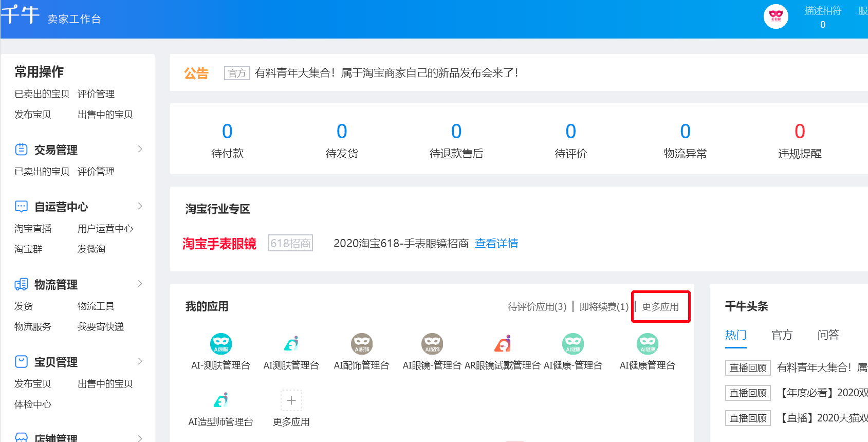Open 【年度必看】2020双 headline
Viewport: 868px width, 442px height.
(823, 393)
